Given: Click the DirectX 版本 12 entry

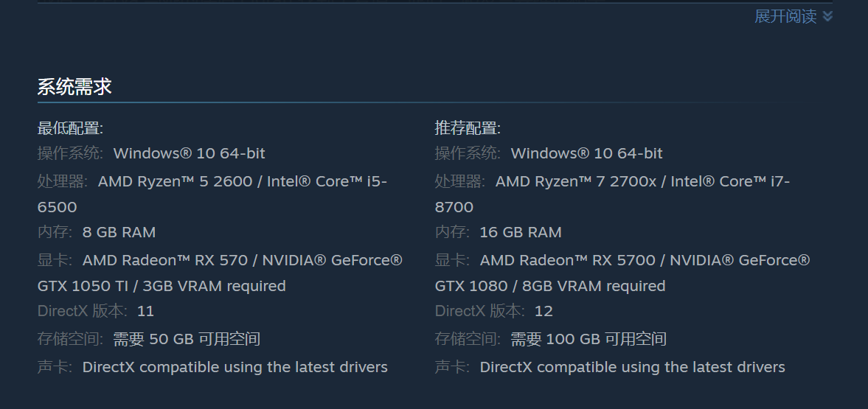Looking at the screenshot, I should point(494,311).
